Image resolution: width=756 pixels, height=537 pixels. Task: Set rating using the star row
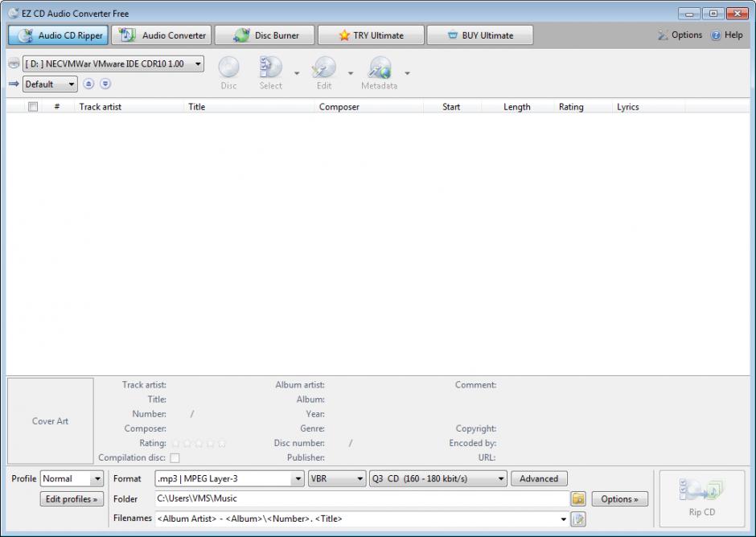click(x=199, y=443)
